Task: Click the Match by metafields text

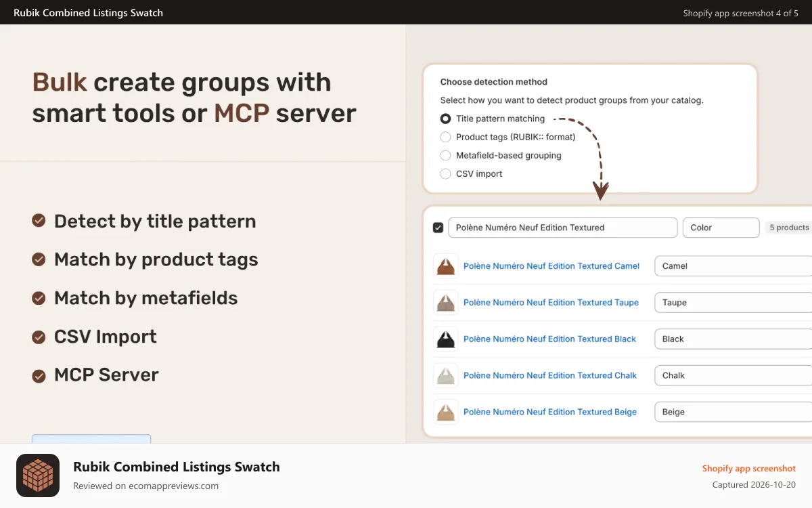Action: tap(146, 298)
